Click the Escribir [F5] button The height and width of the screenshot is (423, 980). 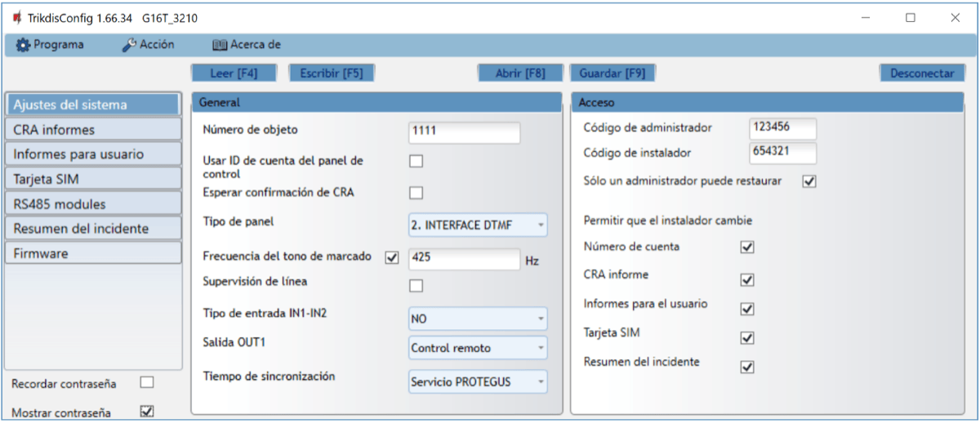[331, 73]
